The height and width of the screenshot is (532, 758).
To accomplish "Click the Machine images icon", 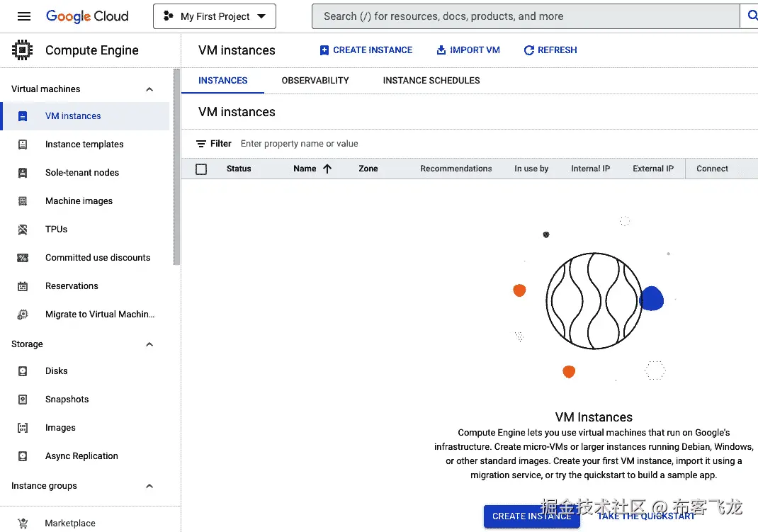I will pos(23,201).
